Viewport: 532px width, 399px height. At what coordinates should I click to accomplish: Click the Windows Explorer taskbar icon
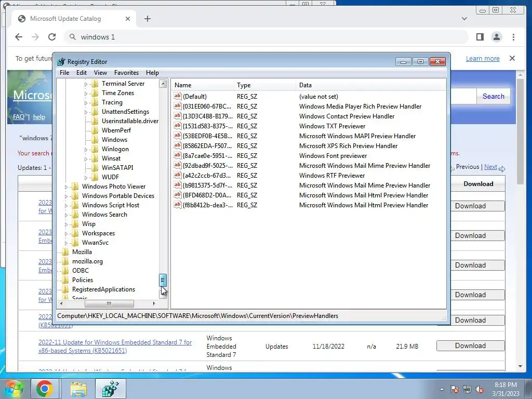coord(78,389)
